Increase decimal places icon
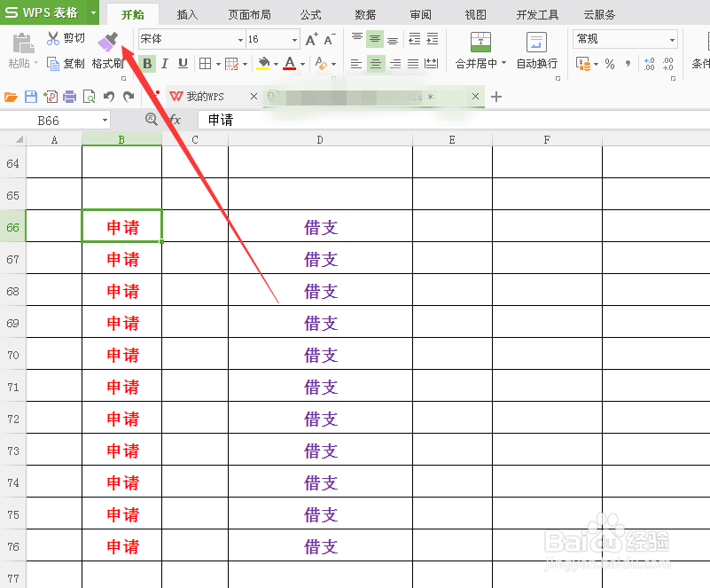The height and width of the screenshot is (588, 710). click(650, 64)
